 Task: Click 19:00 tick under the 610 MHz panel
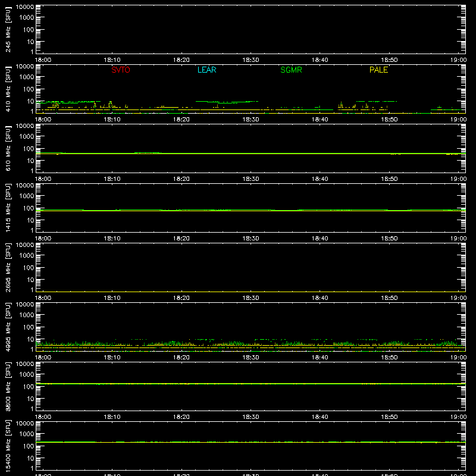point(458,179)
